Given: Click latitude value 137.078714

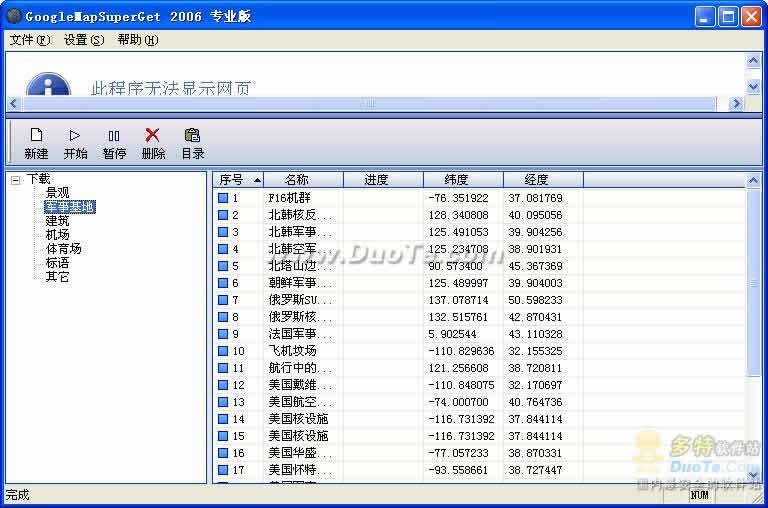Looking at the screenshot, I should [458, 300].
